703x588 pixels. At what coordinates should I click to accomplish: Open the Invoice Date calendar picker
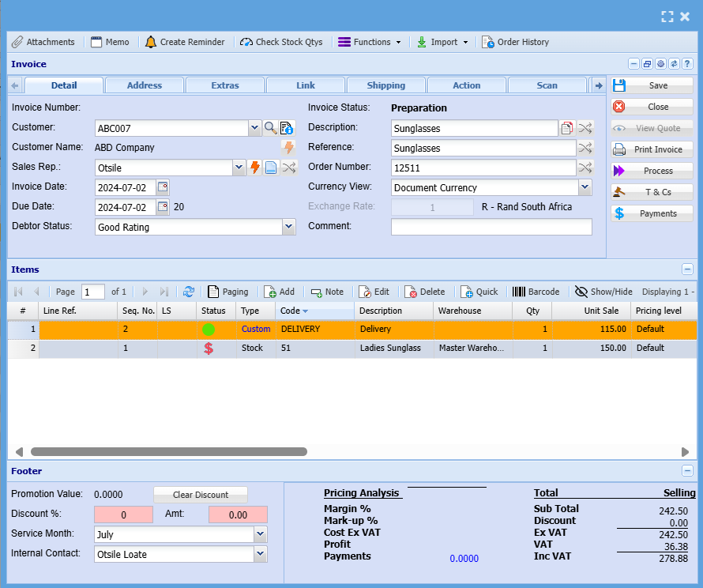163,187
